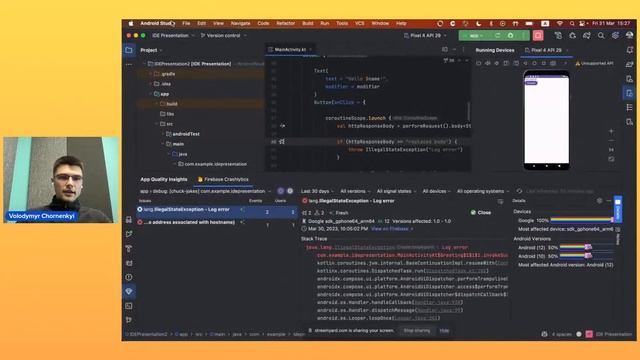
Task: Click the Apple logo menu
Action: pyautogui.click(x=131, y=24)
